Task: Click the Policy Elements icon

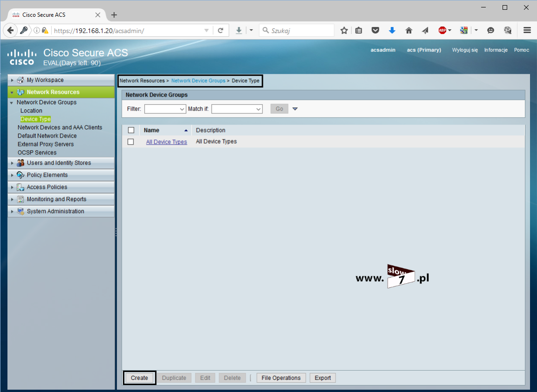Action: 20,175
